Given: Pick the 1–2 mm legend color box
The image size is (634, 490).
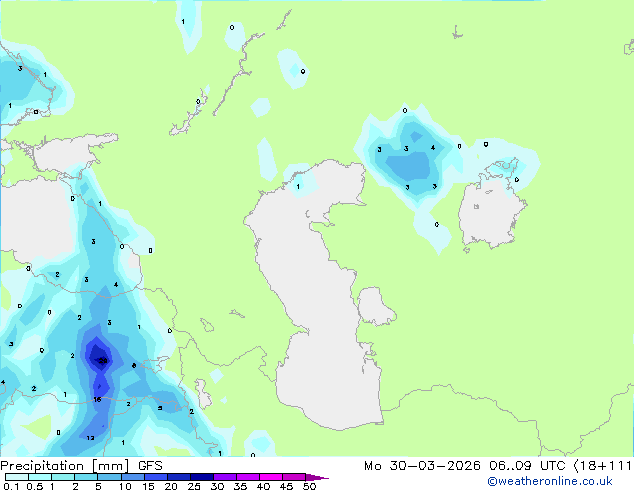Looking at the screenshot, I should pyautogui.click(x=63, y=477).
